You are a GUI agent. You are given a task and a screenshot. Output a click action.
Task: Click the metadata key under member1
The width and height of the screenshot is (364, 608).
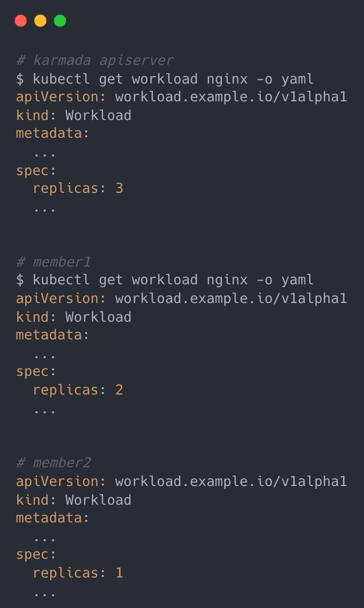click(x=49, y=335)
